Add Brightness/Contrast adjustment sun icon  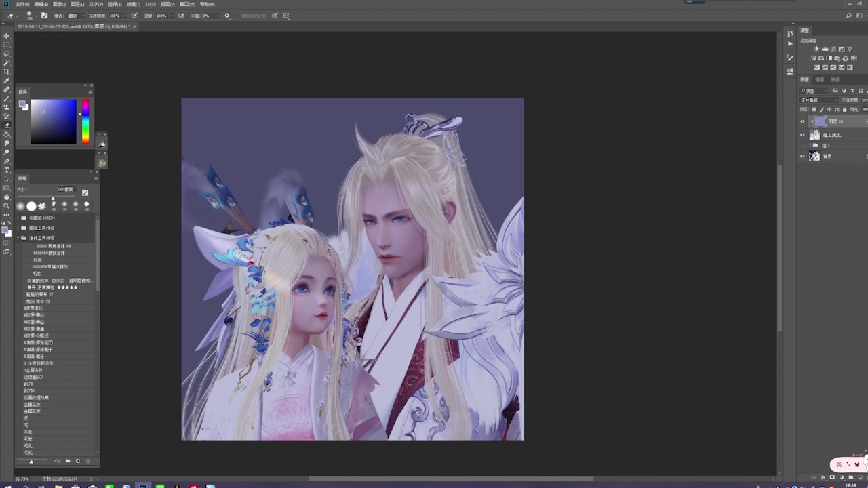[x=817, y=49]
